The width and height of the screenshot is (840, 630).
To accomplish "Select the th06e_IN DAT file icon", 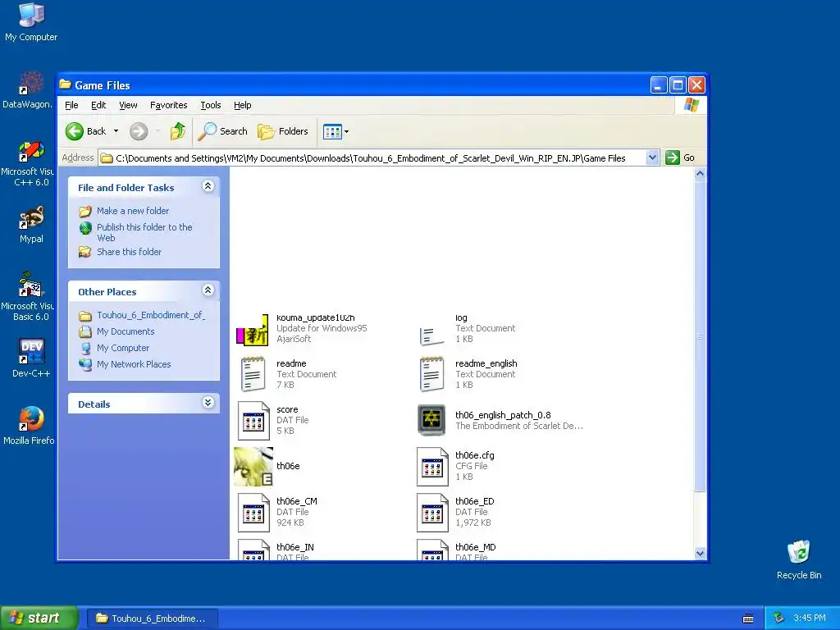I will pos(253,550).
